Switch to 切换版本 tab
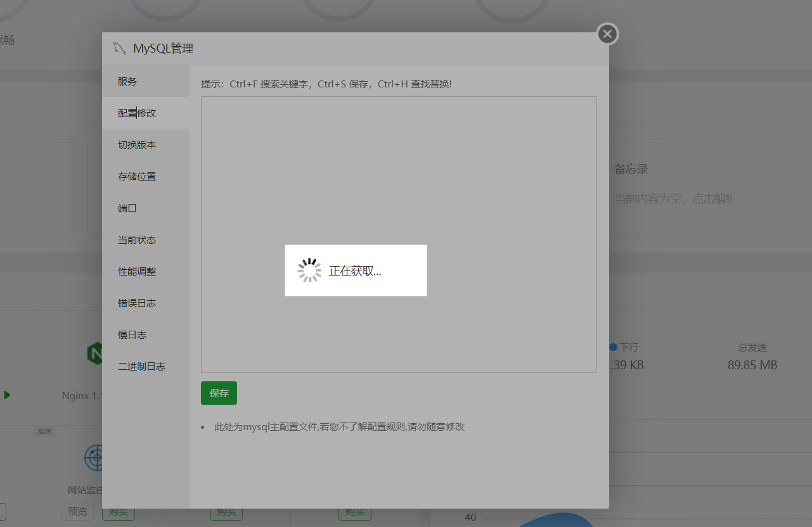The width and height of the screenshot is (812, 527). coord(146,145)
